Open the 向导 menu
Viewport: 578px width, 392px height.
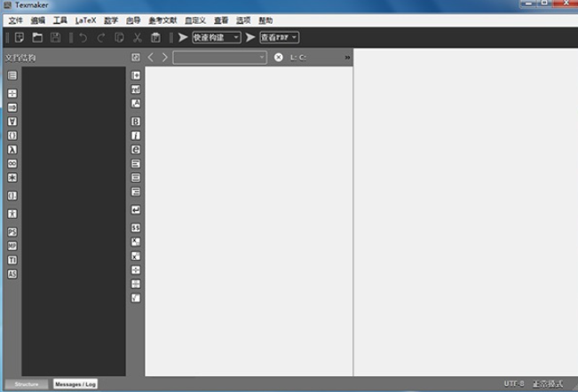pos(133,20)
